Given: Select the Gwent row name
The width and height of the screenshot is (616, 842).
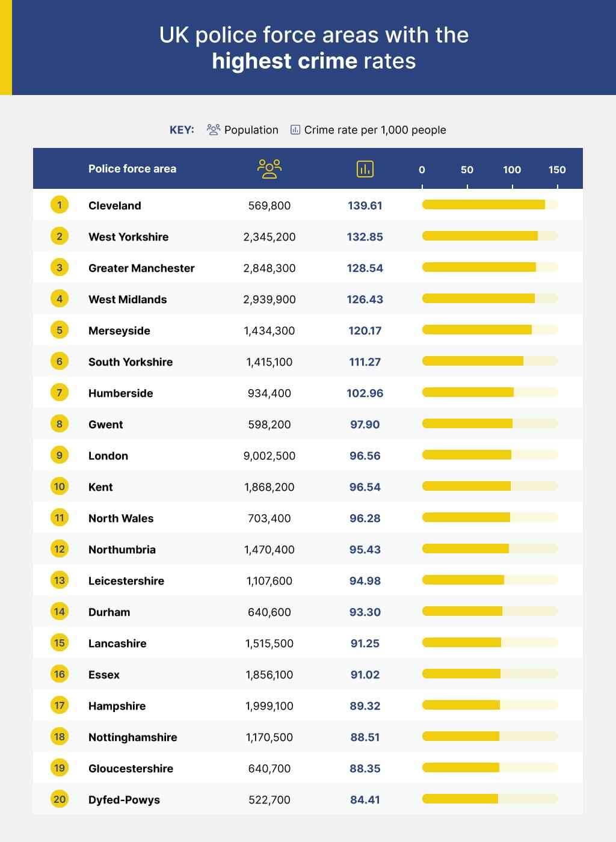Looking at the screenshot, I should (106, 425).
